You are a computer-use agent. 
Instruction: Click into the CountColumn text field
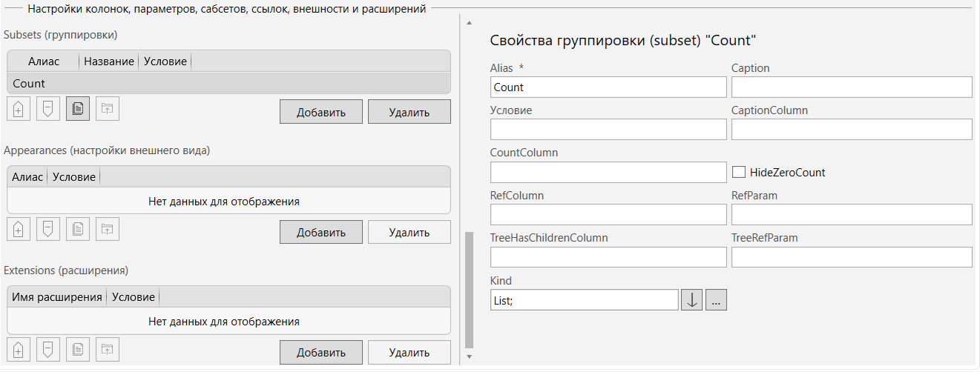(608, 172)
